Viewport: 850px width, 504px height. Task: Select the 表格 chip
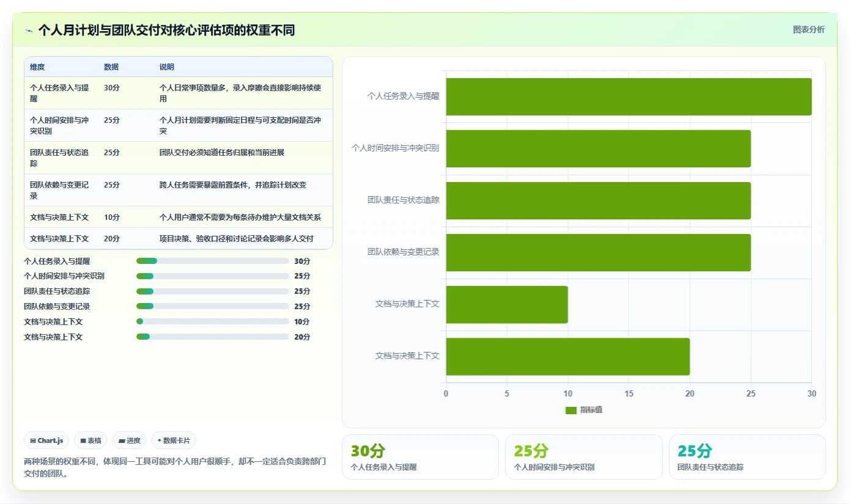point(91,440)
